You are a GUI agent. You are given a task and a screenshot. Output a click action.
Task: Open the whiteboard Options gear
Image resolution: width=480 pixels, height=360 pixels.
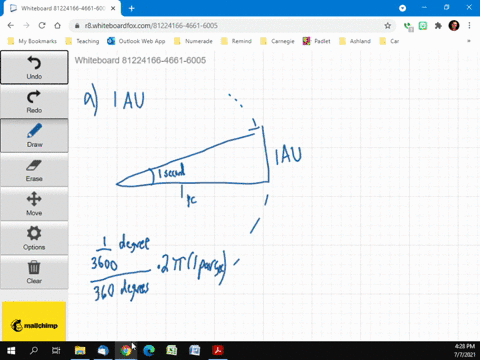(34, 238)
